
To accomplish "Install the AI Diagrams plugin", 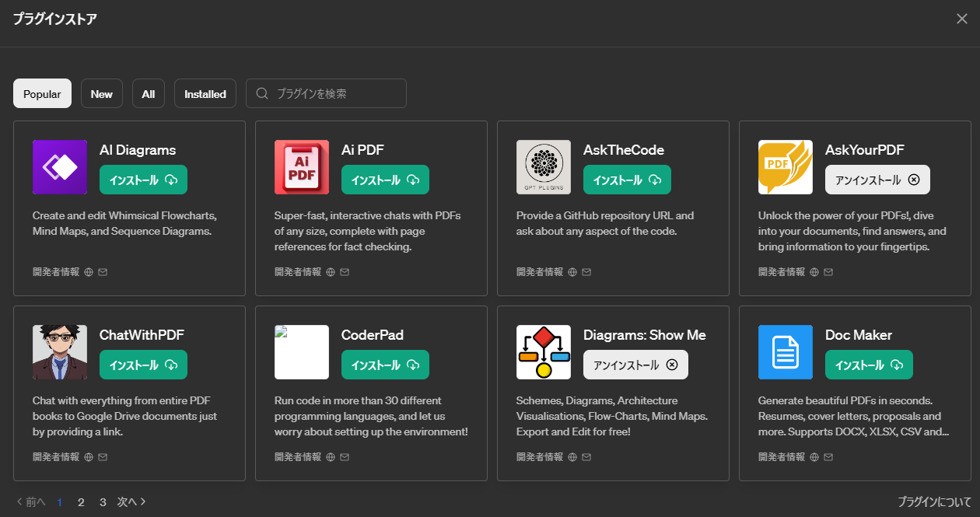I will (x=143, y=180).
